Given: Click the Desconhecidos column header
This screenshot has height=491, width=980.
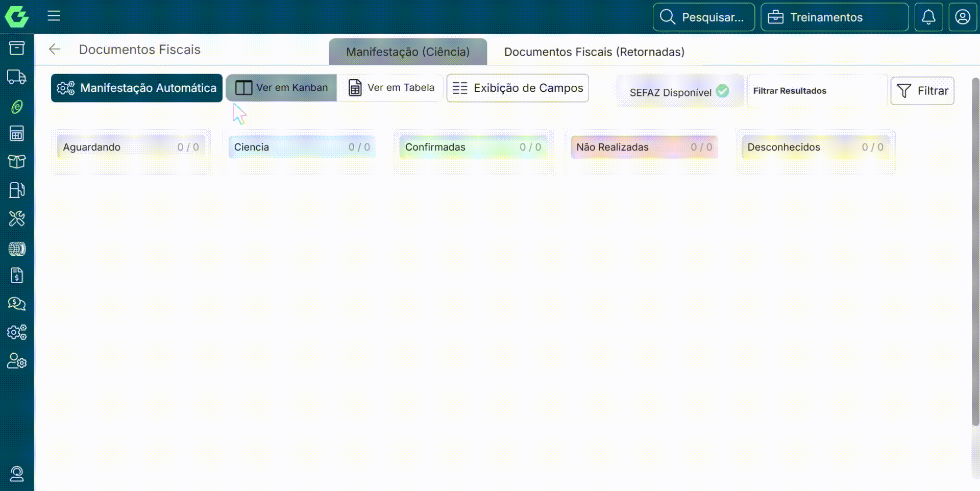Looking at the screenshot, I should tap(815, 147).
